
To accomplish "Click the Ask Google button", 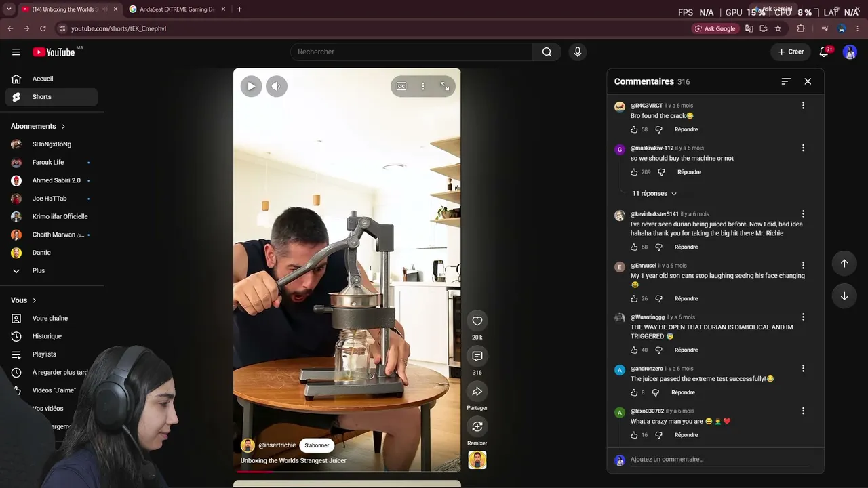I will [715, 28].
